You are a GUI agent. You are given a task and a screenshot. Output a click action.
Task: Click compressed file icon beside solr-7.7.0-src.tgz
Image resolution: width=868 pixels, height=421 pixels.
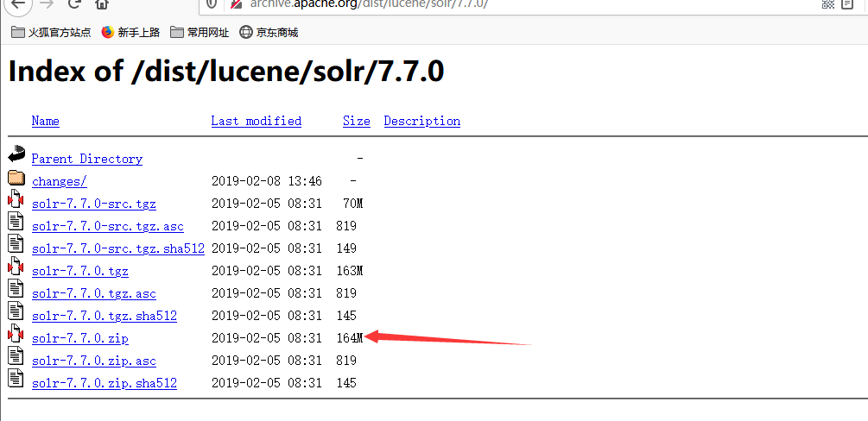(x=16, y=199)
